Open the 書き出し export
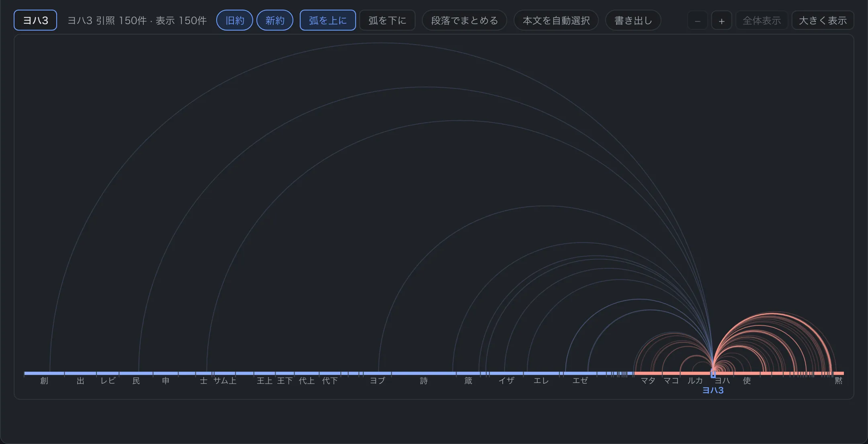 633,21
